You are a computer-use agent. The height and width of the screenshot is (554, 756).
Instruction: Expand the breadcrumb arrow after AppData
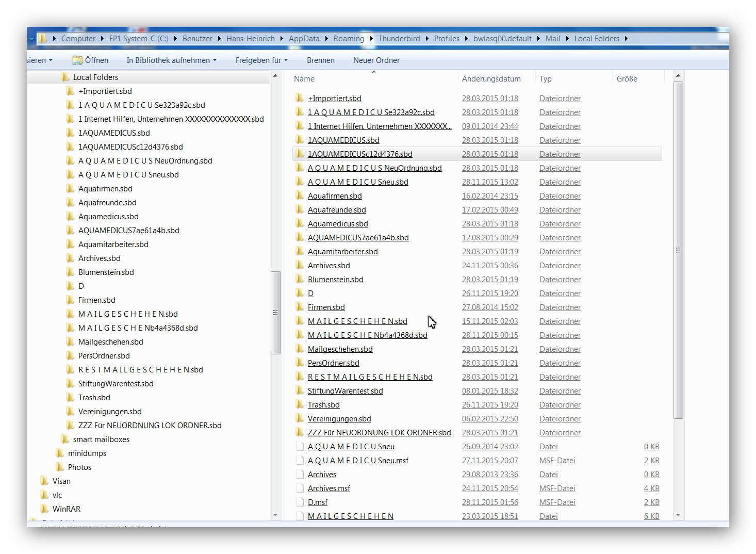point(326,38)
